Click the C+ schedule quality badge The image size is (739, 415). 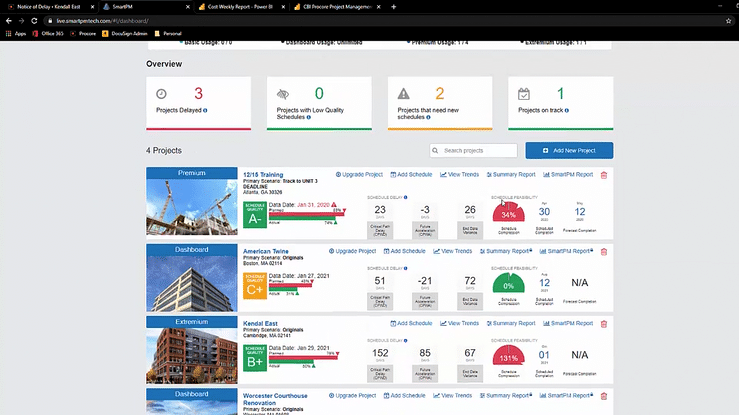click(x=255, y=286)
